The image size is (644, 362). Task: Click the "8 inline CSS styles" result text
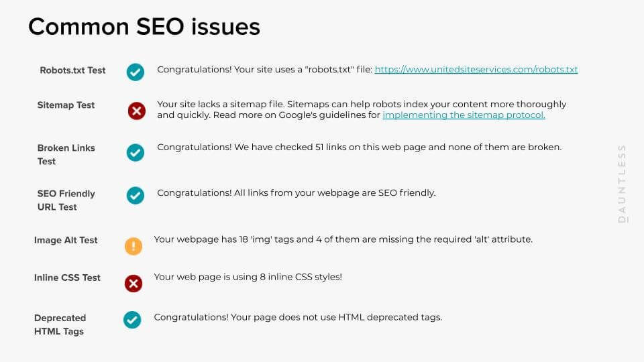tap(248, 277)
